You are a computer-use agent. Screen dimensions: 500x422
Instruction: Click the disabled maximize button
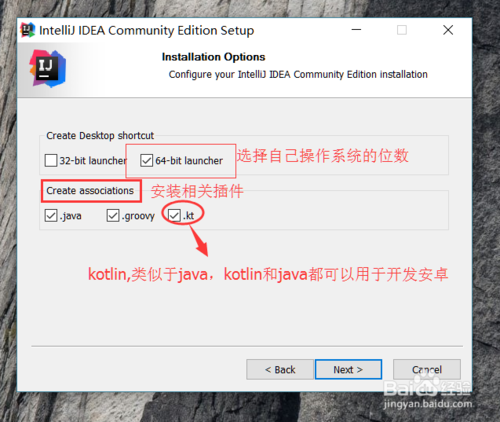(402, 30)
